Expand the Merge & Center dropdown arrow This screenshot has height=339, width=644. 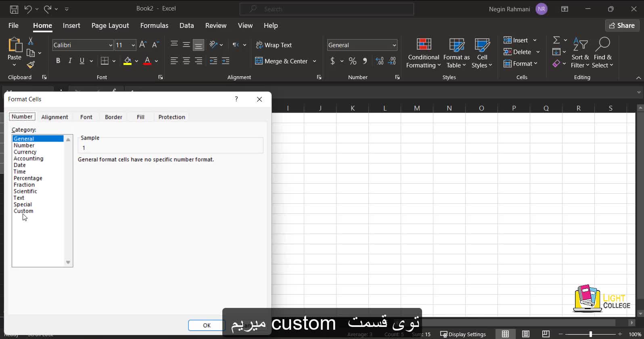tap(314, 61)
